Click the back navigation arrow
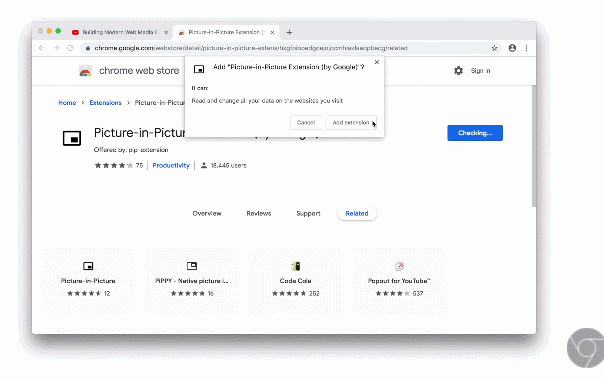This screenshot has width=604, height=380. point(42,48)
